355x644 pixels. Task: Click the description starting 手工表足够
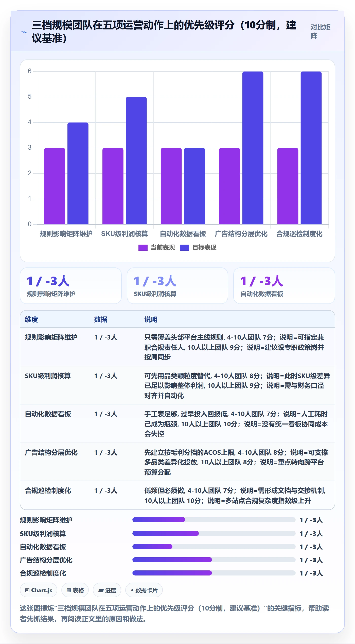point(237,424)
